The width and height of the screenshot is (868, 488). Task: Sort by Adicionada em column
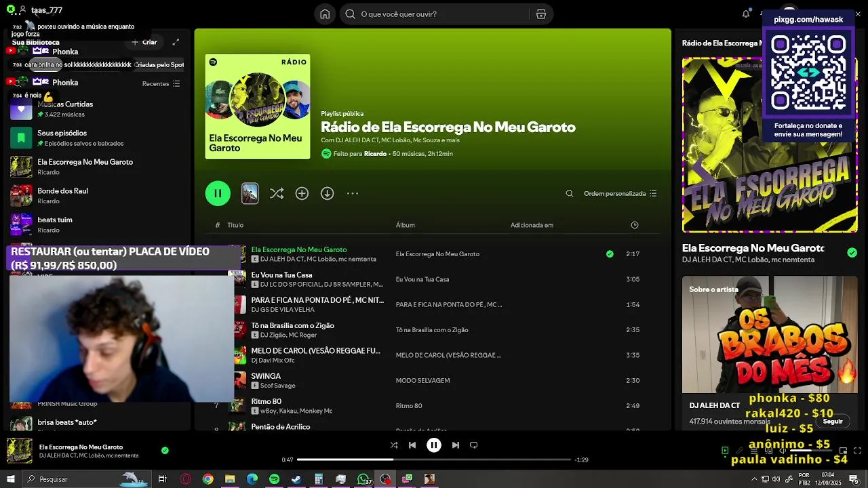(x=532, y=225)
